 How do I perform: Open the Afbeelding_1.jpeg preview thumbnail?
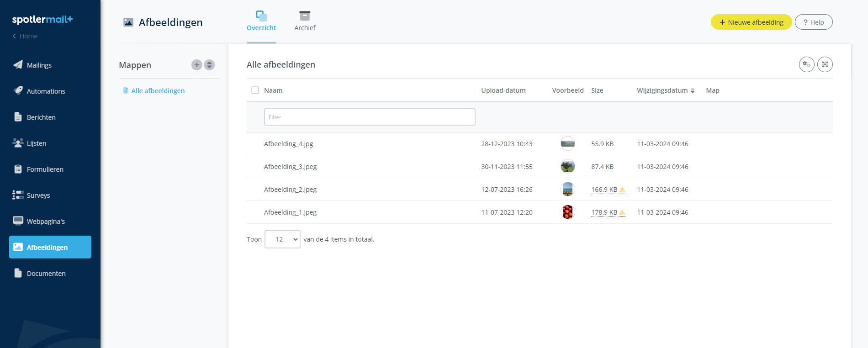[567, 212]
